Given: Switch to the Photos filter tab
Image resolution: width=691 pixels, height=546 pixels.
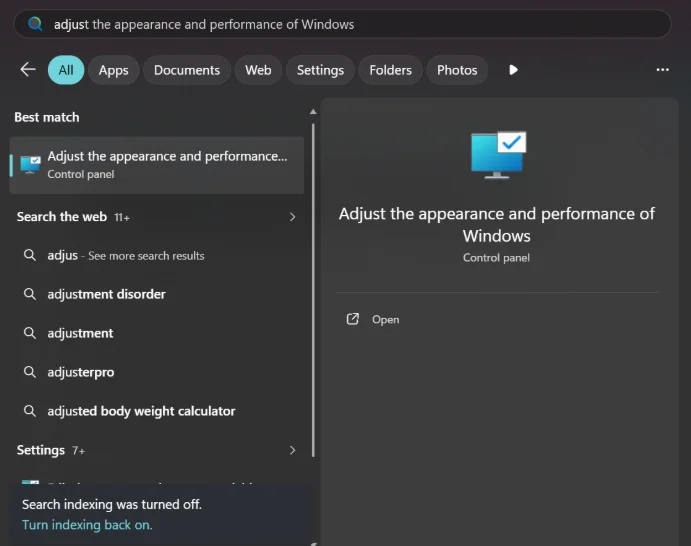Looking at the screenshot, I should pyautogui.click(x=457, y=70).
